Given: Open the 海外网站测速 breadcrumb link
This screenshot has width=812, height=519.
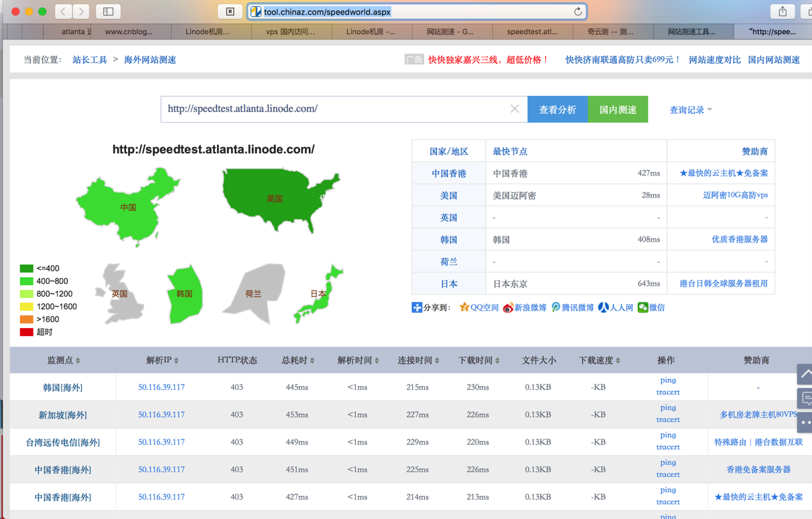Looking at the screenshot, I should [x=150, y=60].
